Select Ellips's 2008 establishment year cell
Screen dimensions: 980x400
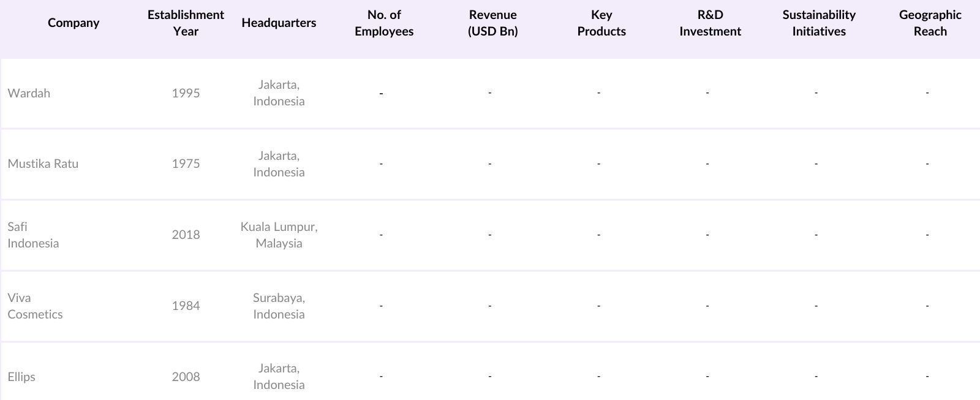[186, 377]
